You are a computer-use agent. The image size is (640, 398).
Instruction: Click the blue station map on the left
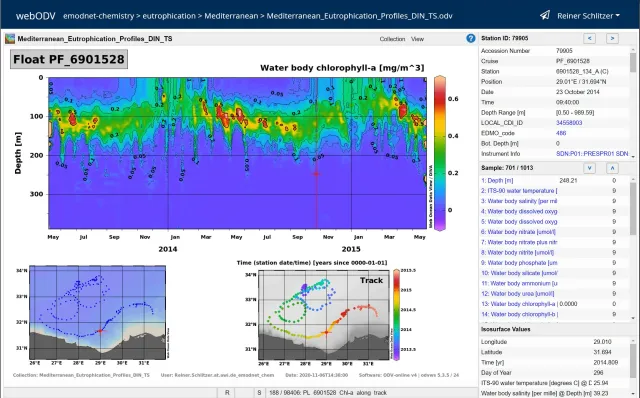point(98,312)
